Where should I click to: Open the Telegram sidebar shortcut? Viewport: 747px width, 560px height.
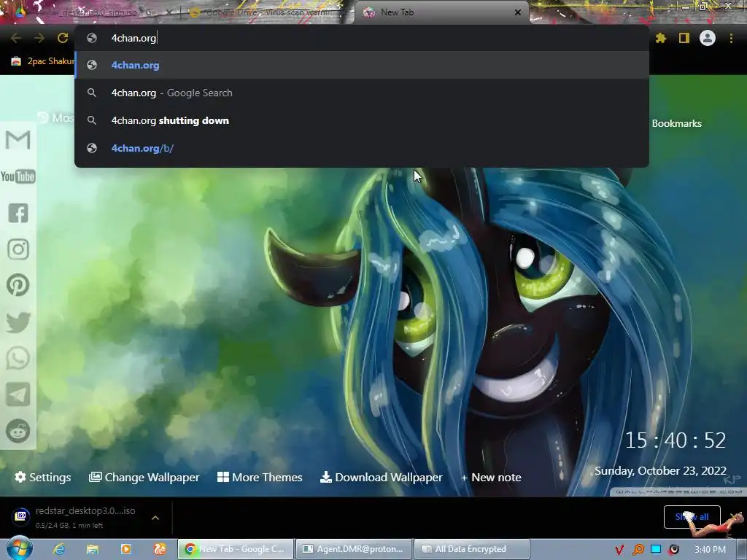click(18, 394)
